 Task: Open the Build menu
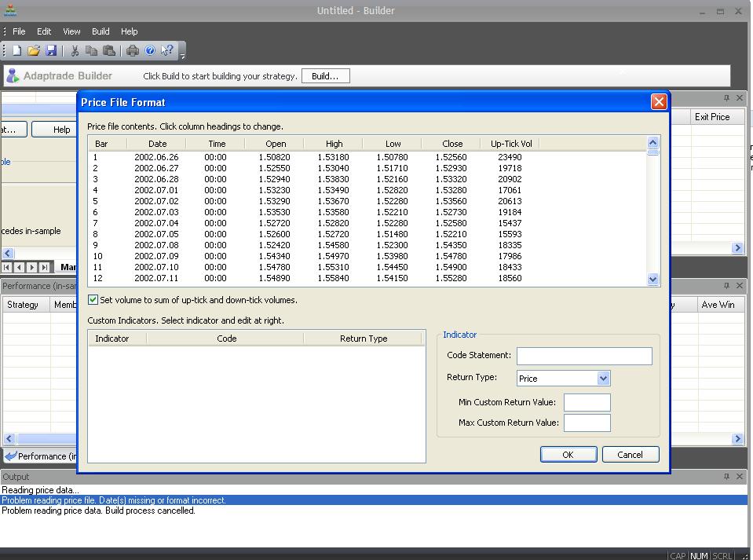pyautogui.click(x=101, y=31)
